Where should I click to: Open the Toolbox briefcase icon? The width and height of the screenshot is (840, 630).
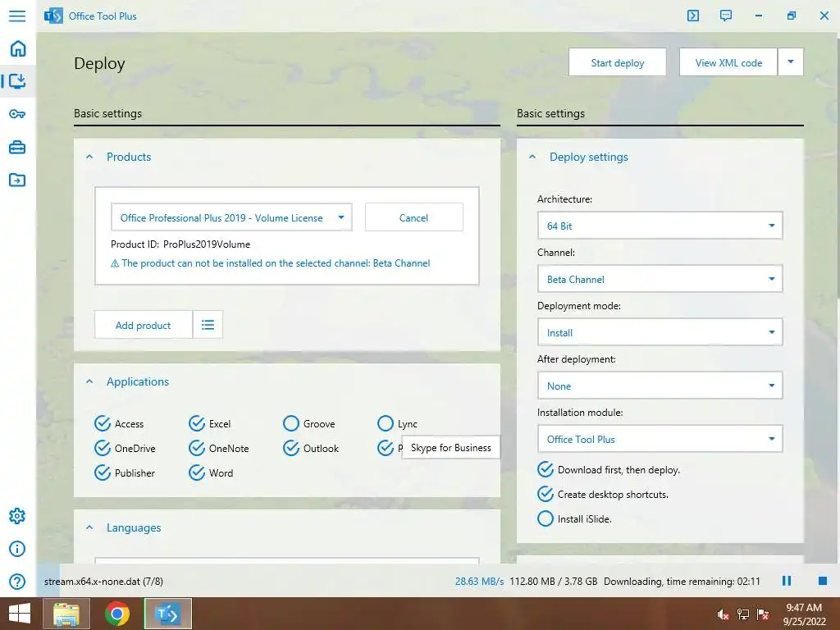click(x=17, y=147)
